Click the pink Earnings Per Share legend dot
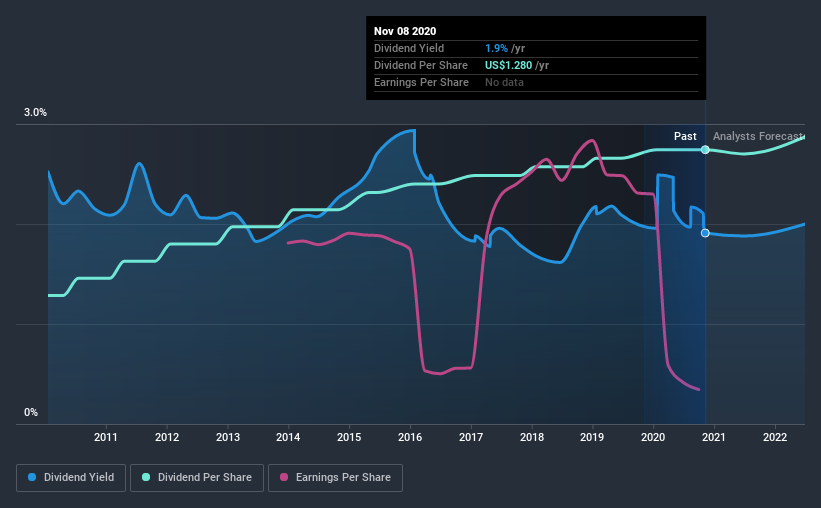821x508 pixels. (284, 477)
